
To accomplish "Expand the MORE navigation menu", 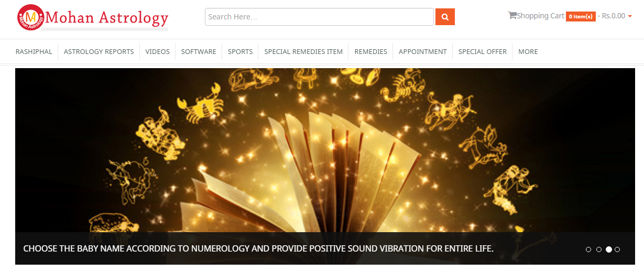I will 528,51.
